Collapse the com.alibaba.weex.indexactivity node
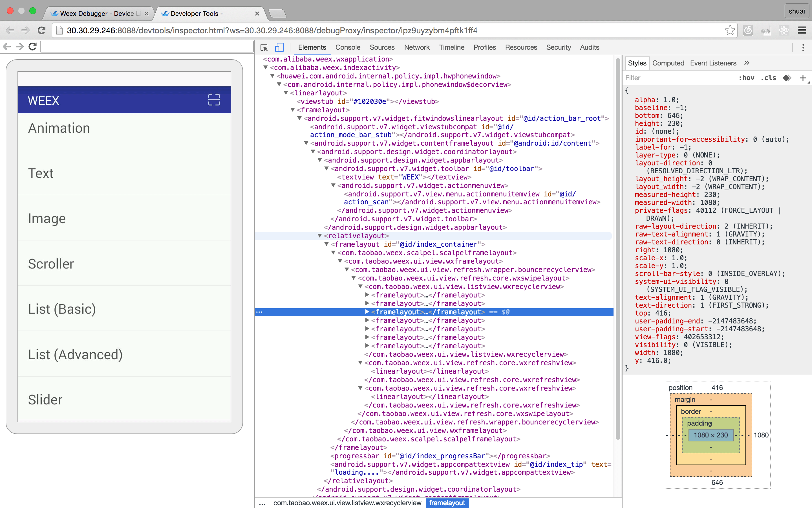The width and height of the screenshot is (812, 508). coord(266,67)
